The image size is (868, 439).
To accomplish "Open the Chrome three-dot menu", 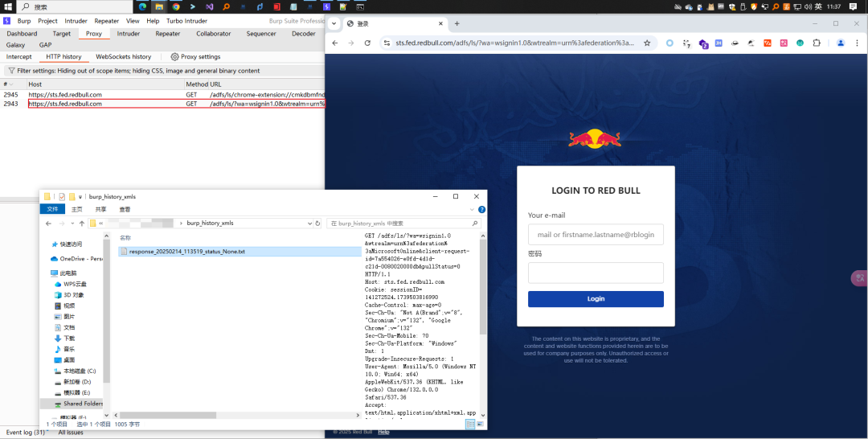I will point(857,43).
